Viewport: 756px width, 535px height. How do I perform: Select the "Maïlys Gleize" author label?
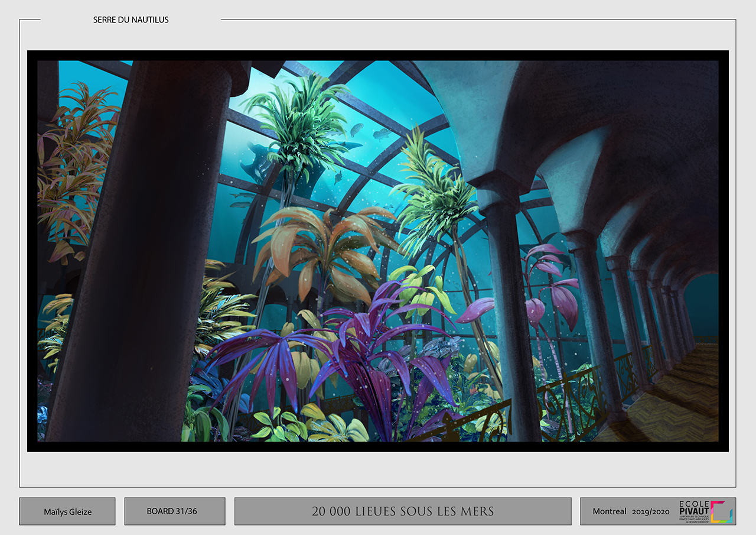tap(67, 512)
